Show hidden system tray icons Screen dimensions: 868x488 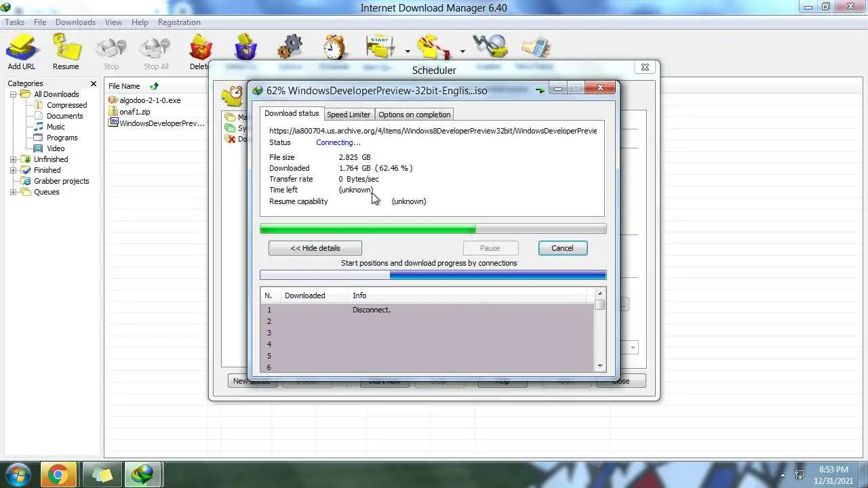coord(783,475)
